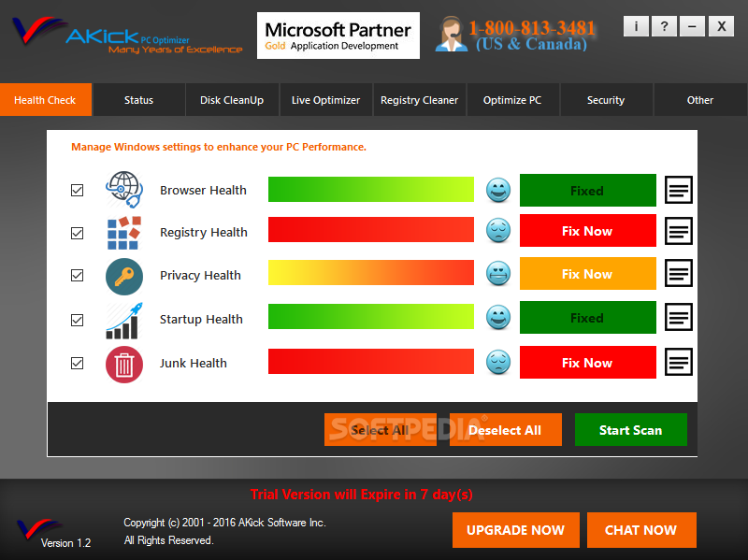The width and height of the screenshot is (748, 560).
Task: Go to the Registry Cleaner tab
Action: (419, 100)
